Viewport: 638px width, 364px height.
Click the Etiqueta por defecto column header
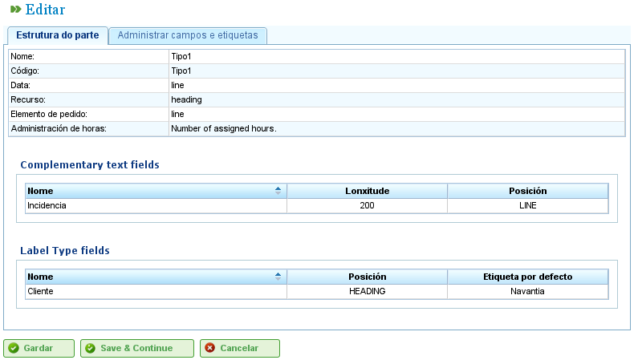(527, 277)
